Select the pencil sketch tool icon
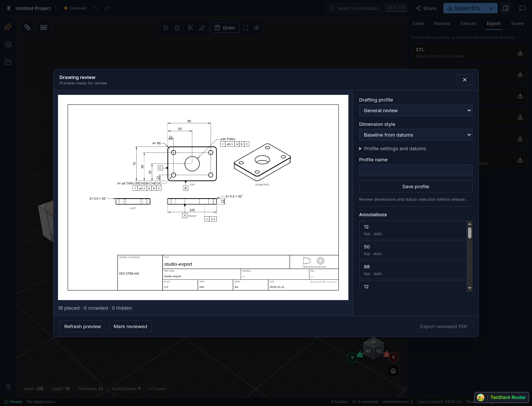The image size is (532, 406). 202,28
